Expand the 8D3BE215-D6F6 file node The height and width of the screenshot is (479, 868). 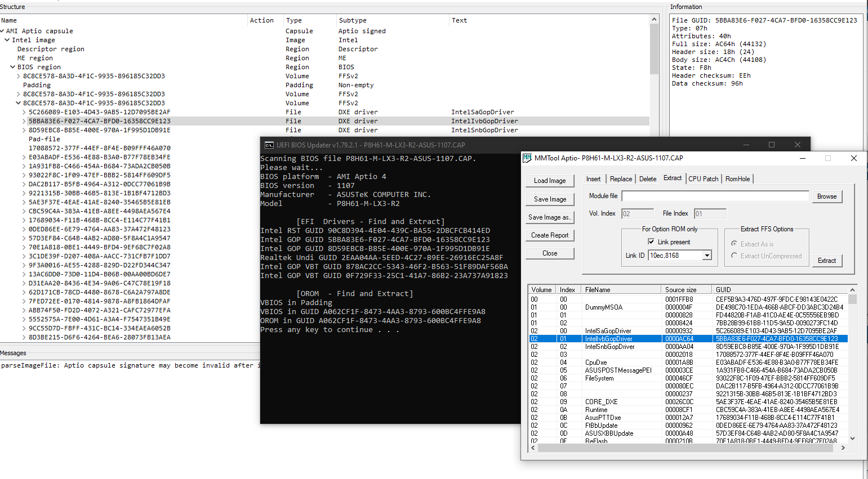click(x=24, y=337)
